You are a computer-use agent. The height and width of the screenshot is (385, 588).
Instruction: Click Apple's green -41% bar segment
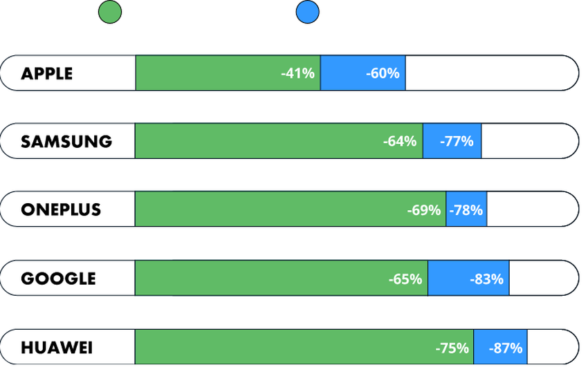point(228,73)
